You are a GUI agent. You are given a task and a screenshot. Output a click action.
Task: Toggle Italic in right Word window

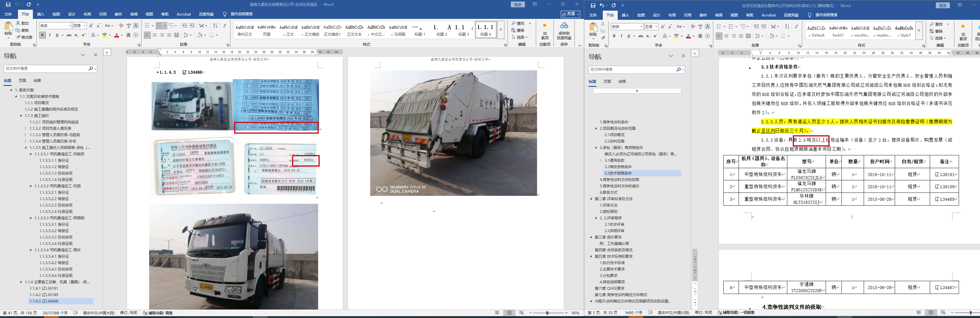click(x=621, y=36)
